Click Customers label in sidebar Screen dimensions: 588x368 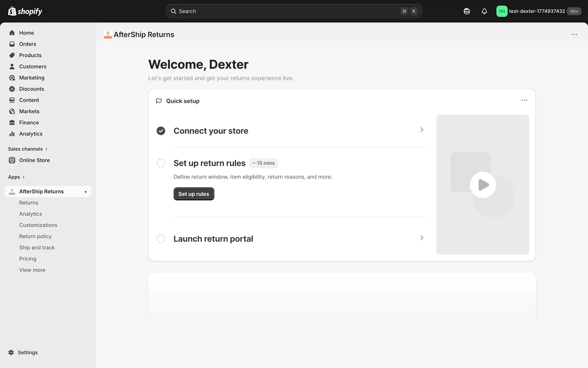[x=33, y=67]
